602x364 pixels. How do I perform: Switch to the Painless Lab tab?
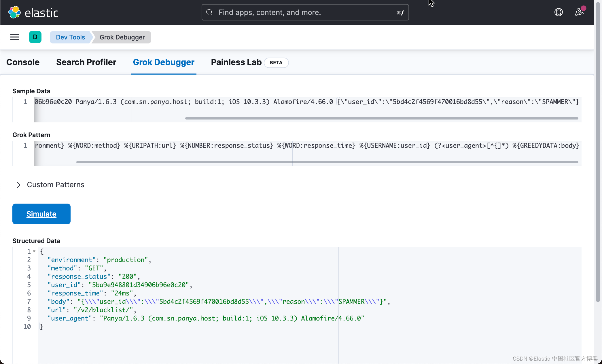pos(236,62)
